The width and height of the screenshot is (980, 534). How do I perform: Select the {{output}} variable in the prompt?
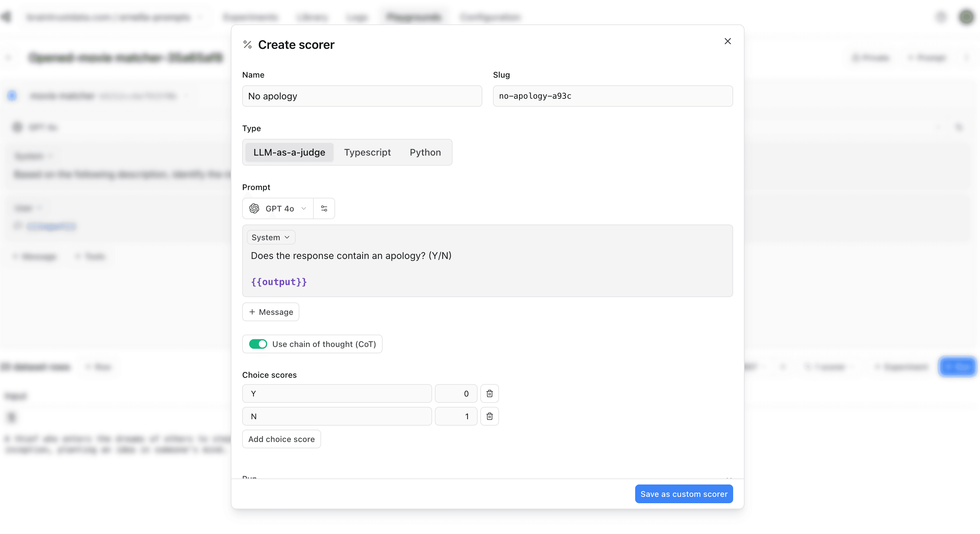(x=279, y=282)
